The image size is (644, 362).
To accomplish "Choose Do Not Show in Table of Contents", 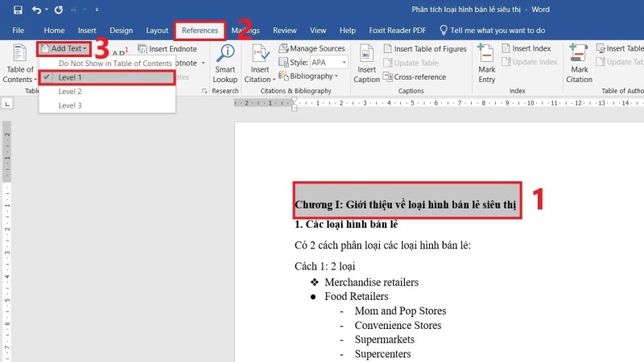I will click(x=107, y=64).
